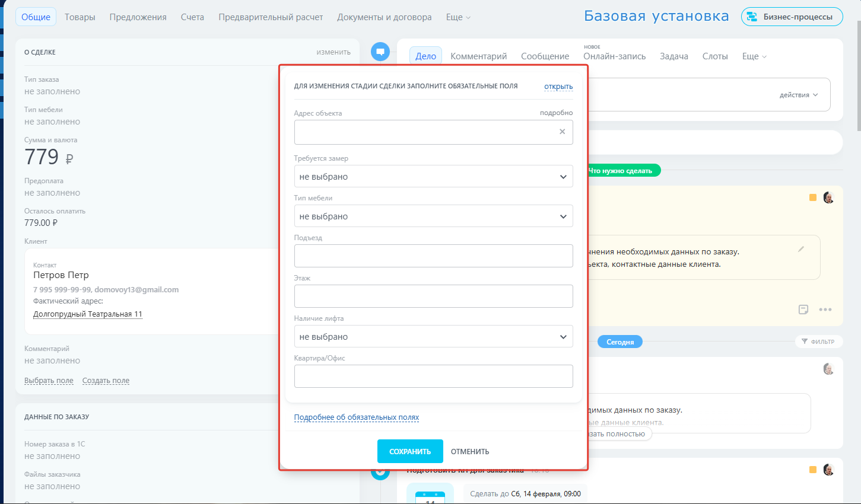Open the Наличие лифта dropdown

click(x=434, y=337)
